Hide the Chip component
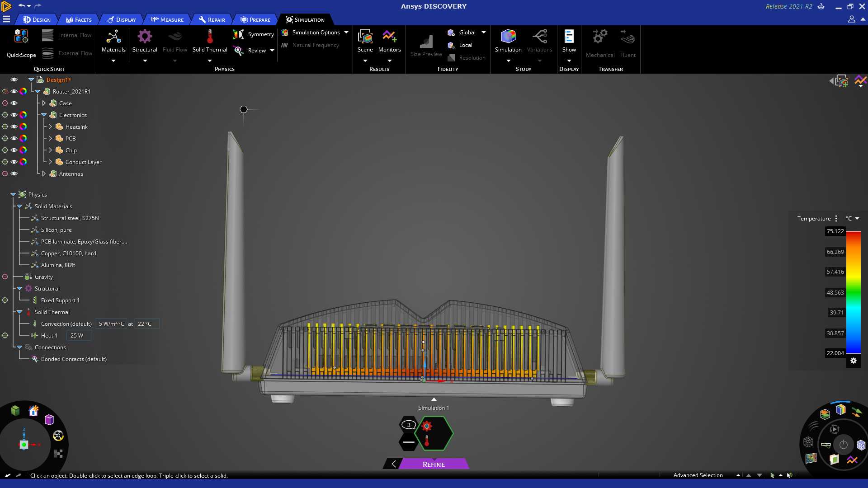Image resolution: width=868 pixels, height=488 pixels. 14,150
